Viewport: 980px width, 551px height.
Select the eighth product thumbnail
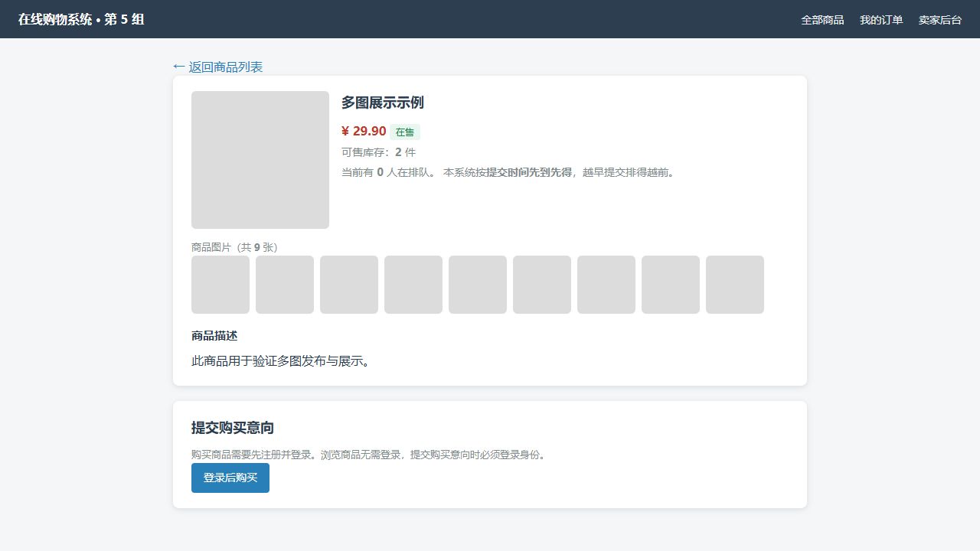pos(671,285)
